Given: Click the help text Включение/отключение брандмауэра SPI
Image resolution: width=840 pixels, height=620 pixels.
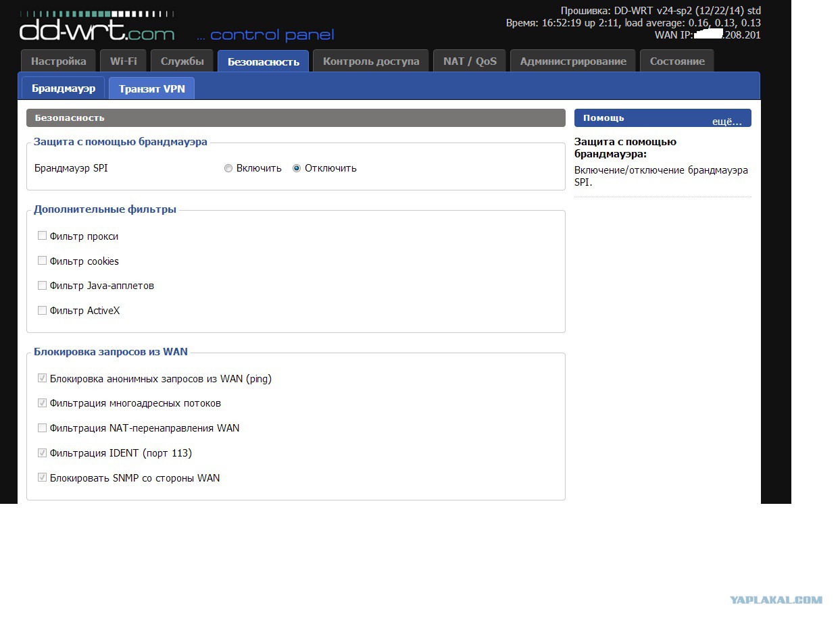Looking at the screenshot, I should click(x=661, y=176).
